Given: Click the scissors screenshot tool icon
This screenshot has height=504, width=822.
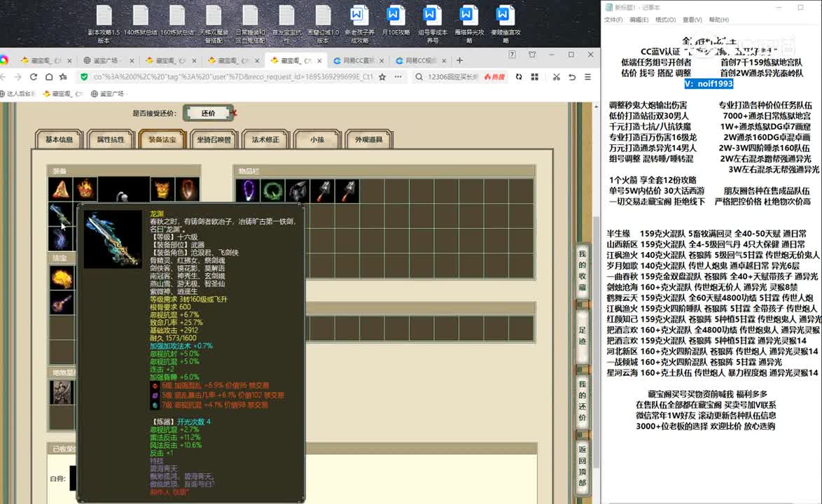Looking at the screenshot, I should point(556,77).
